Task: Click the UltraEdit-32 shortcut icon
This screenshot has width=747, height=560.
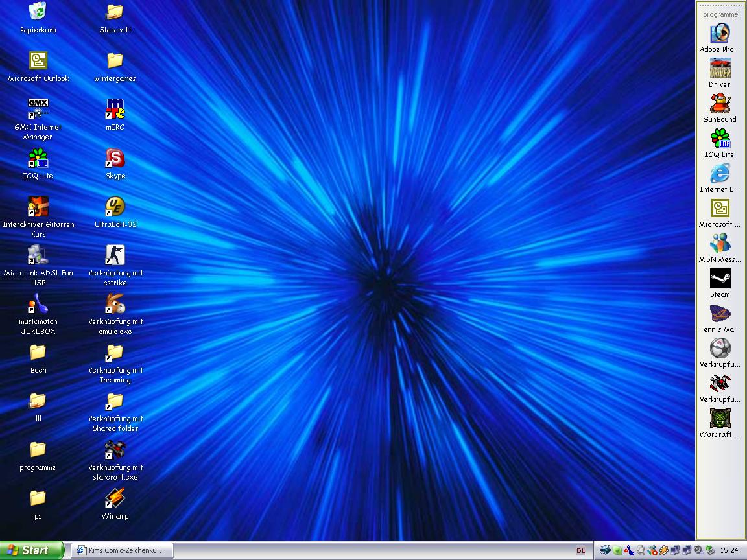Action: (x=115, y=207)
